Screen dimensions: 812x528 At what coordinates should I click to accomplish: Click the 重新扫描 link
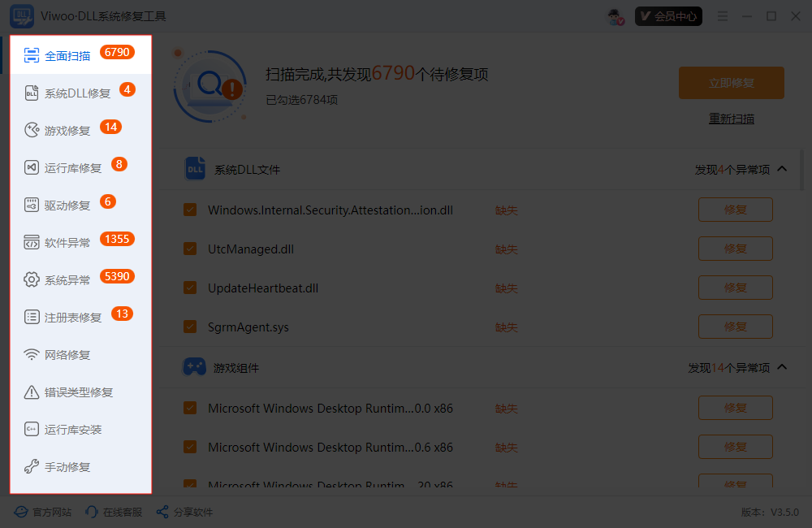click(x=731, y=119)
